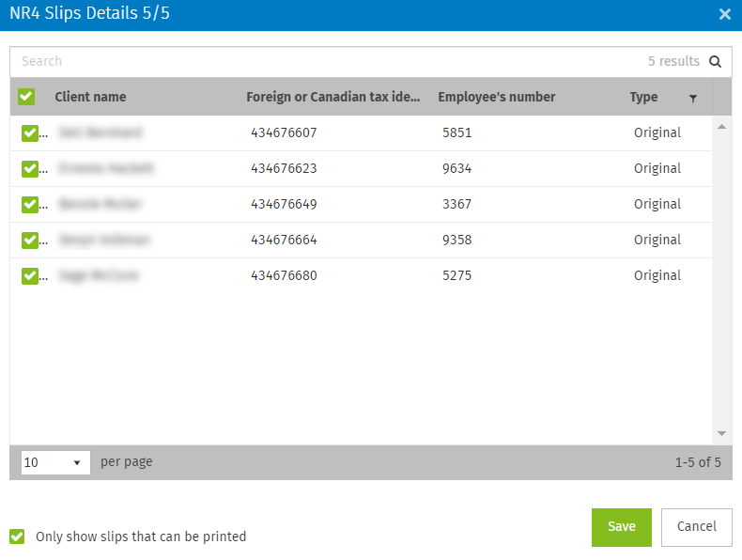Open the Type column filter icon
The width and height of the screenshot is (742, 560).
pyautogui.click(x=693, y=98)
